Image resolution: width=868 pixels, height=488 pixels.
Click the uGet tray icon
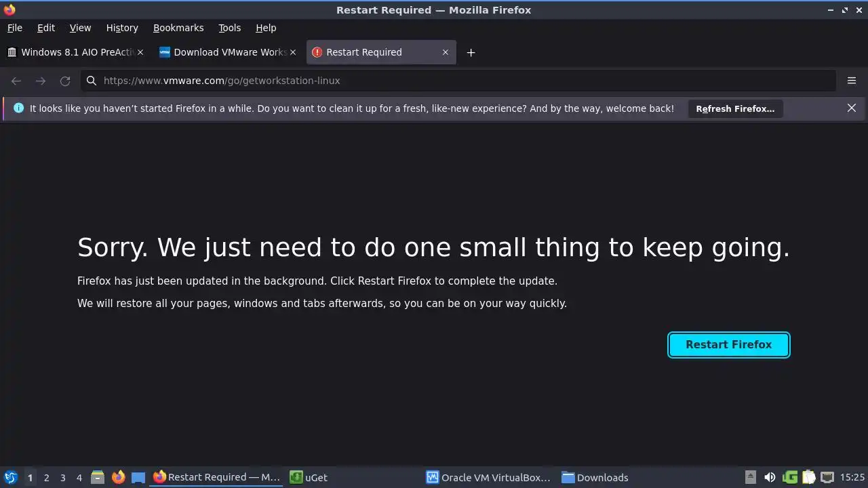[789, 477]
